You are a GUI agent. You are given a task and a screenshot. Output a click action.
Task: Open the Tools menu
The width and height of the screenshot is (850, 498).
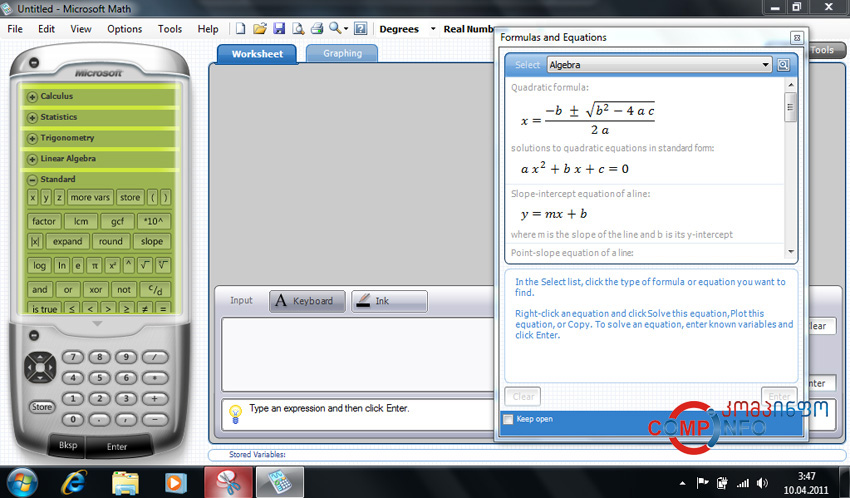coord(170,29)
